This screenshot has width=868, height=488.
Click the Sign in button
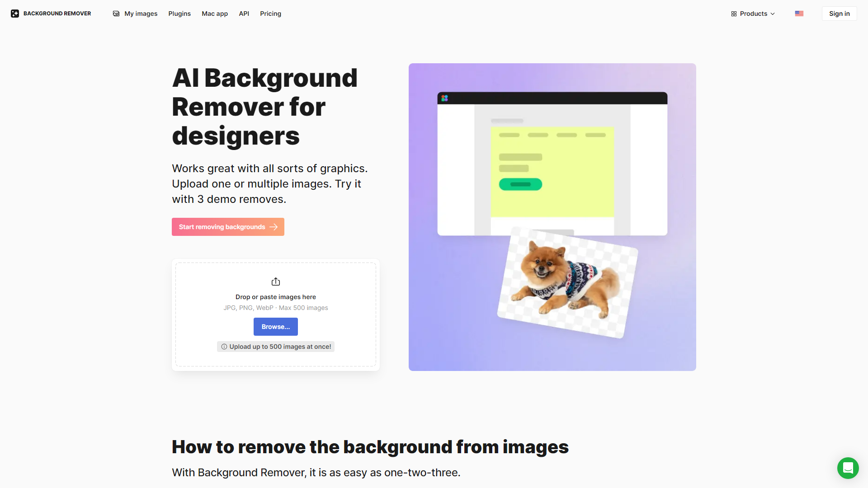coord(839,13)
